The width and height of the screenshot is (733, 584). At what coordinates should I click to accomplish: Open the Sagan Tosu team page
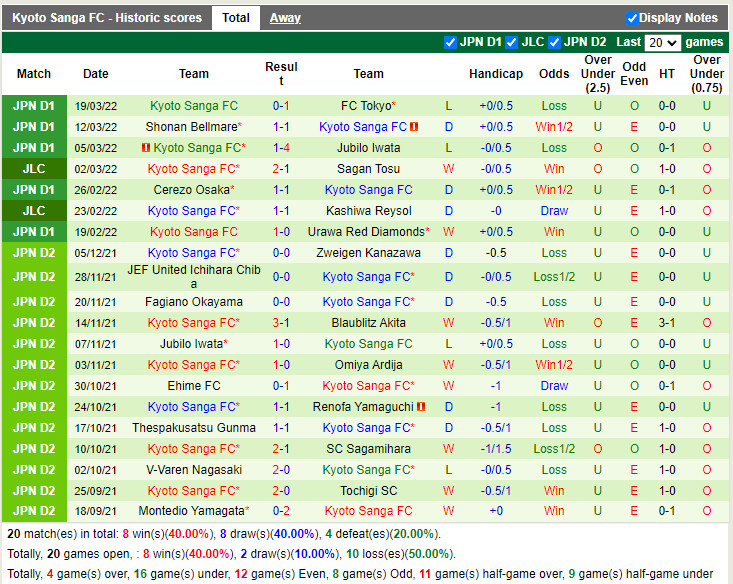point(368,169)
